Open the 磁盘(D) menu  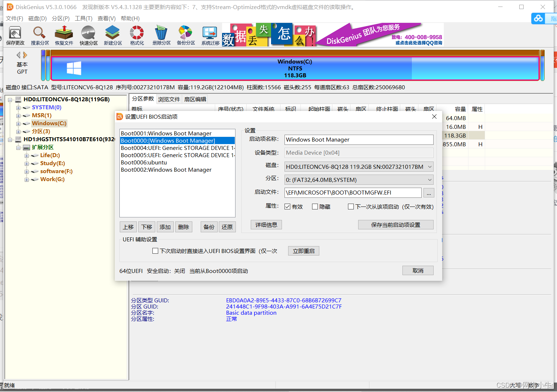pos(37,19)
